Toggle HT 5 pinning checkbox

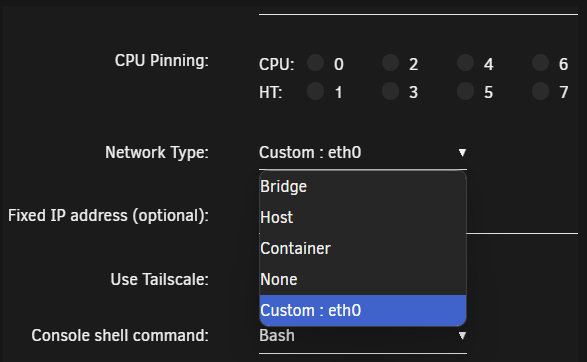tap(465, 91)
